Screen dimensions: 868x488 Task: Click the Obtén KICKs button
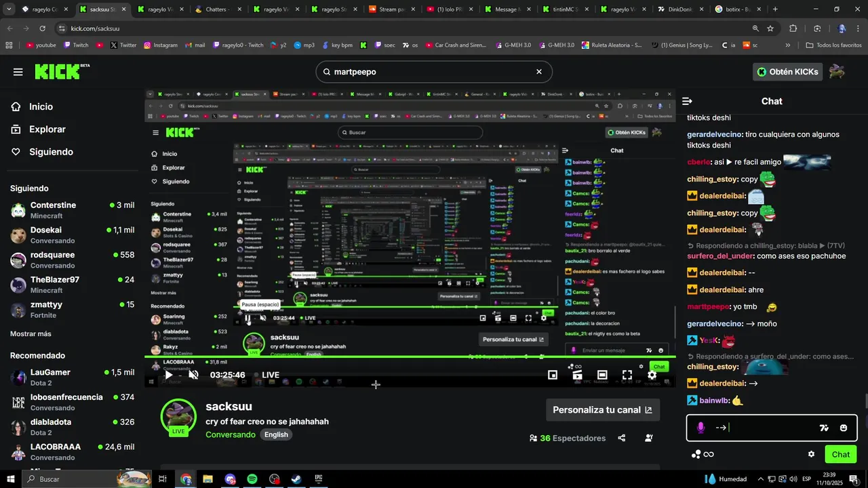click(787, 72)
